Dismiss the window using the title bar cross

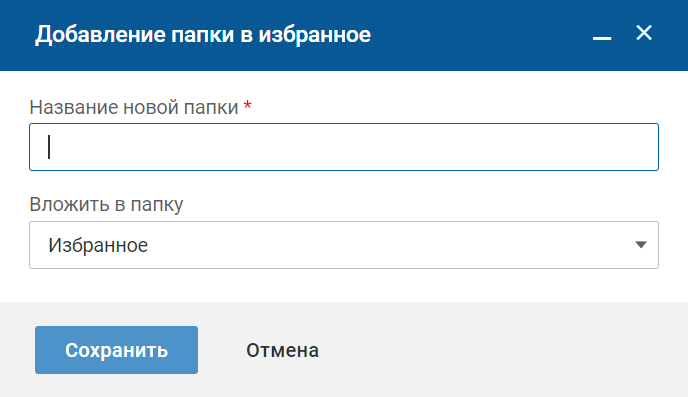[644, 33]
